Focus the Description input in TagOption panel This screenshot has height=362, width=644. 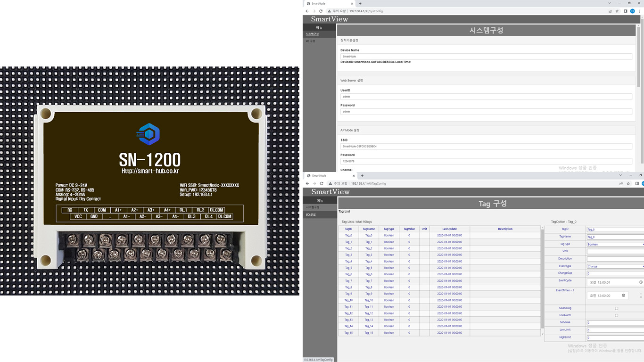click(x=615, y=259)
